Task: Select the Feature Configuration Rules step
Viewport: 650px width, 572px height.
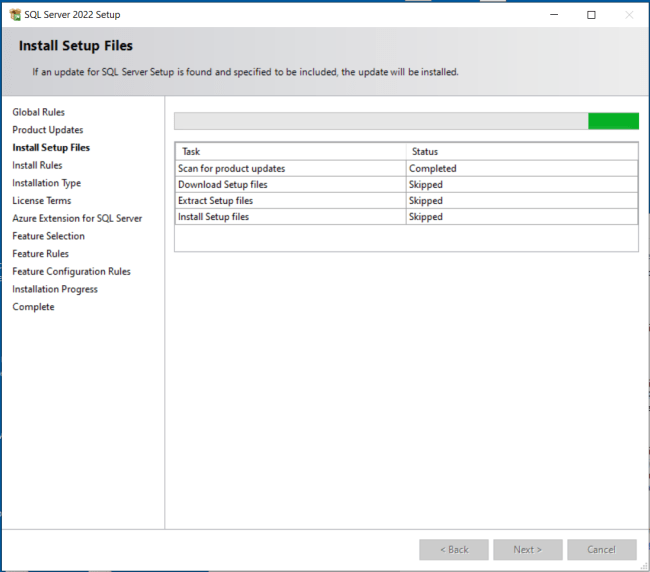Action: click(71, 271)
